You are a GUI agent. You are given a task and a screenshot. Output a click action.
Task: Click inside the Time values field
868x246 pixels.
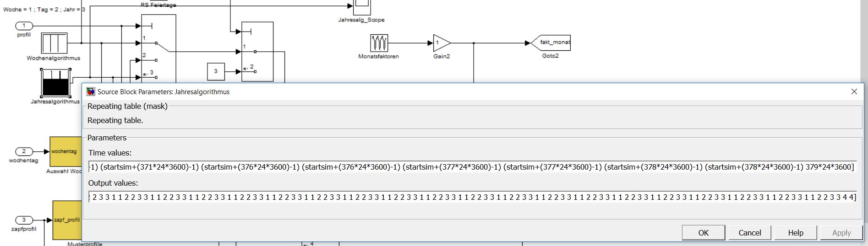[x=472, y=167]
